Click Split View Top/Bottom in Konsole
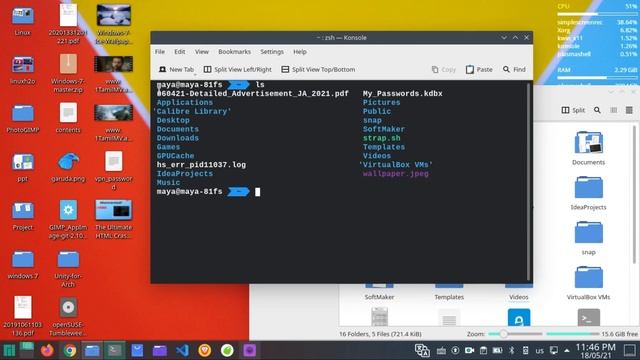 [x=318, y=69]
